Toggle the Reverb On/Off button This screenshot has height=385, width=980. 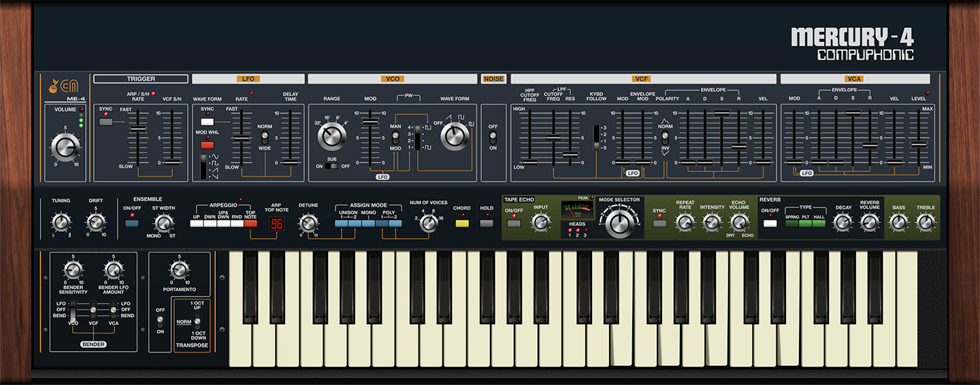(770, 223)
